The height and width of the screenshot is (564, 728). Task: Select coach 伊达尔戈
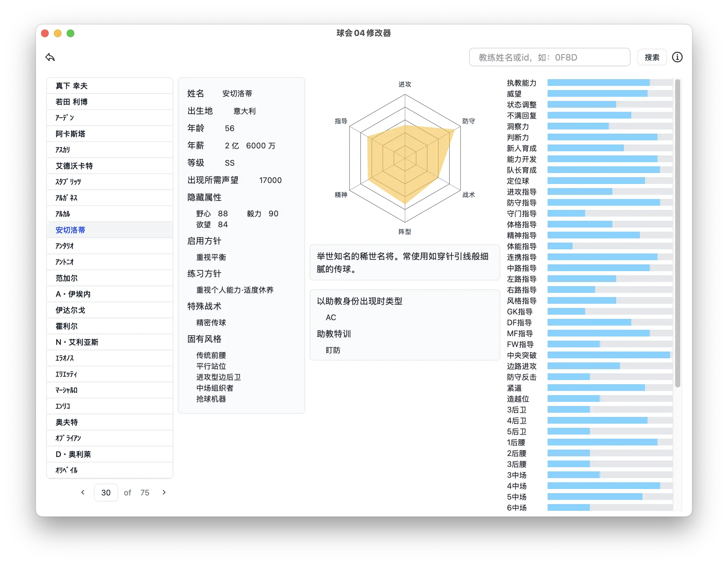[70, 310]
